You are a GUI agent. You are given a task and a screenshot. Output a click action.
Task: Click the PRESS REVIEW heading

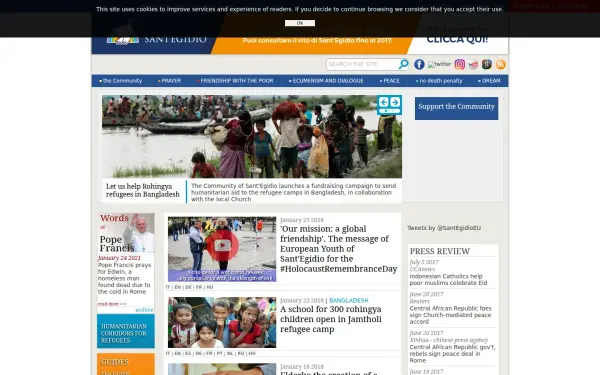coord(440,251)
